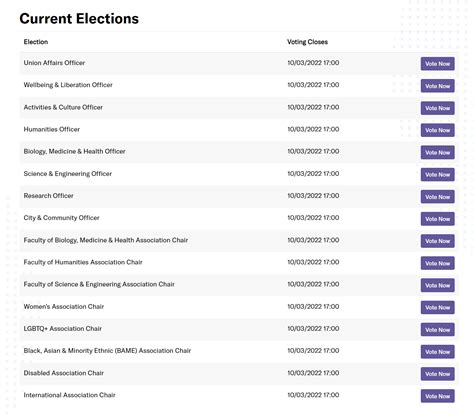Click Vote Now for Science & Engineering Officer
474x420 pixels.
pos(437,175)
